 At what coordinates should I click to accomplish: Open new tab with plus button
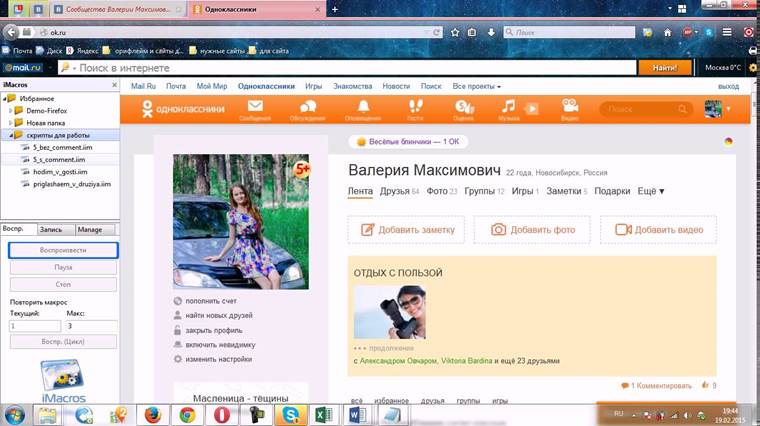coord(334,9)
